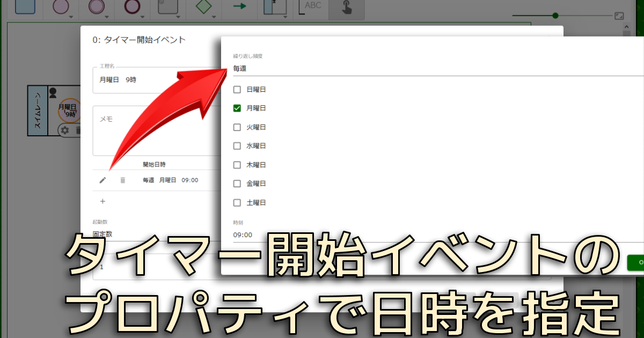The image size is (644, 338).
Task: Click the 工程名 field containing 月曜日 9時
Action: pyautogui.click(x=157, y=80)
